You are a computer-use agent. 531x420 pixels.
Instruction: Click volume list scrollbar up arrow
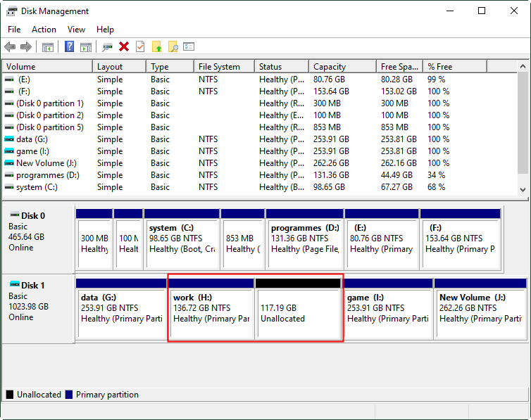point(523,66)
